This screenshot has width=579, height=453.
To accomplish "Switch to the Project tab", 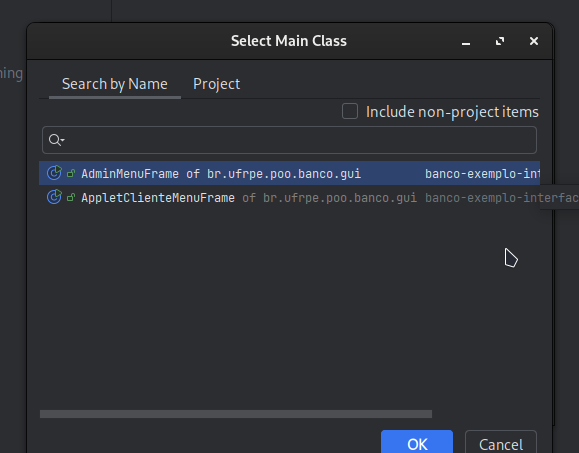I will pos(216,84).
